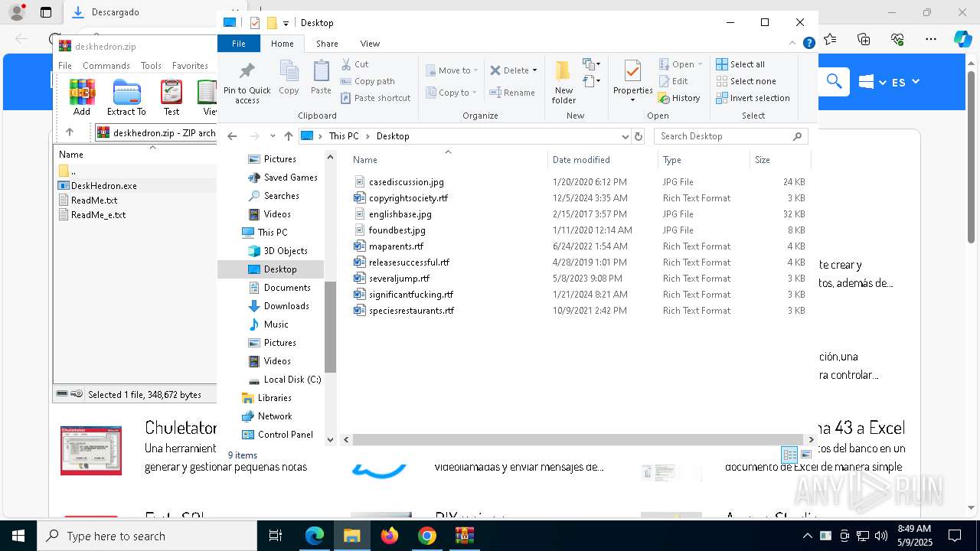Select 3D Objects in navigation tree

click(286, 251)
